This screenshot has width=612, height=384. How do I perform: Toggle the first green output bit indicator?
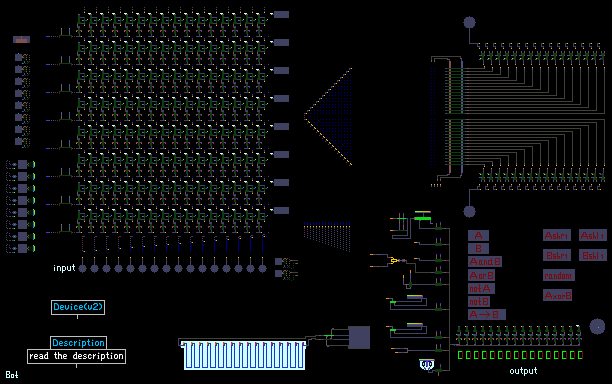pos(460,355)
